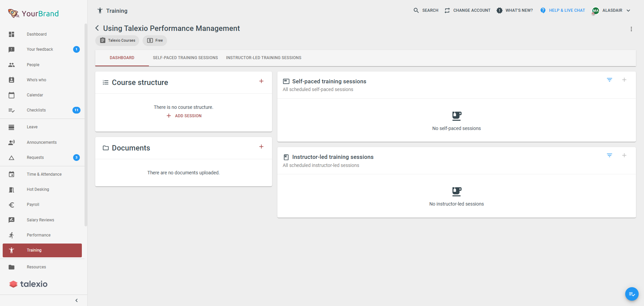This screenshot has height=306, width=644.
Task: Switch to the Dashboard tab
Action: pyautogui.click(x=122, y=58)
